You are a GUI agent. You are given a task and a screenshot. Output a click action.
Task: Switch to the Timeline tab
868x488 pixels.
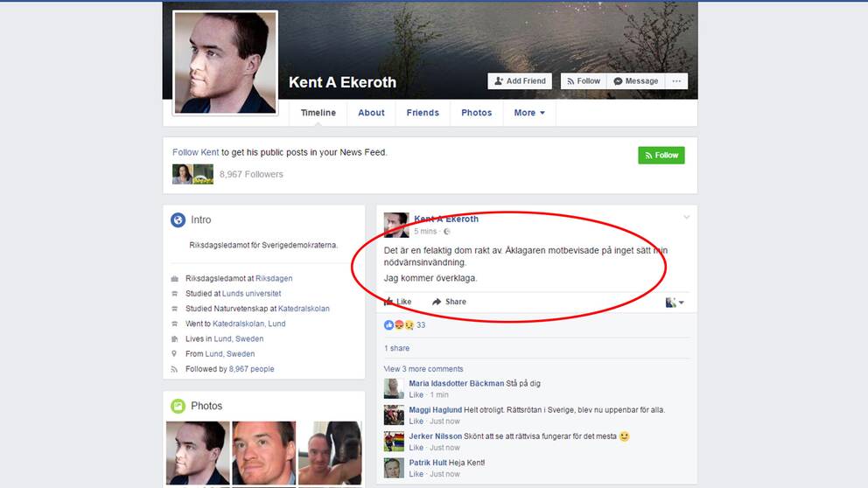(x=318, y=112)
